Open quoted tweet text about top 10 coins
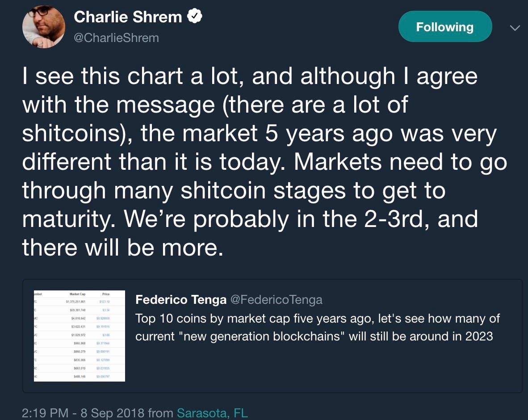The height and width of the screenshot is (420, 528). click(318, 328)
